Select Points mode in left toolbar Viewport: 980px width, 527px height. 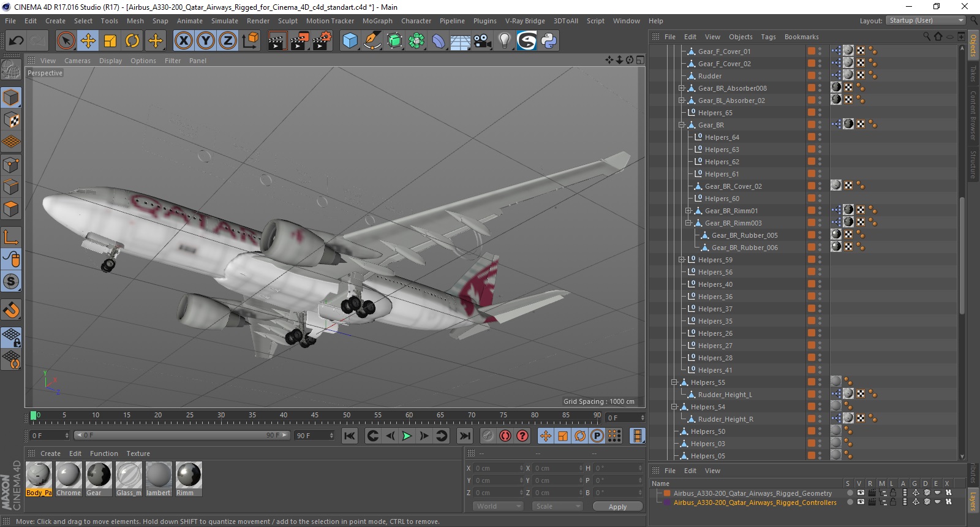pos(11,165)
